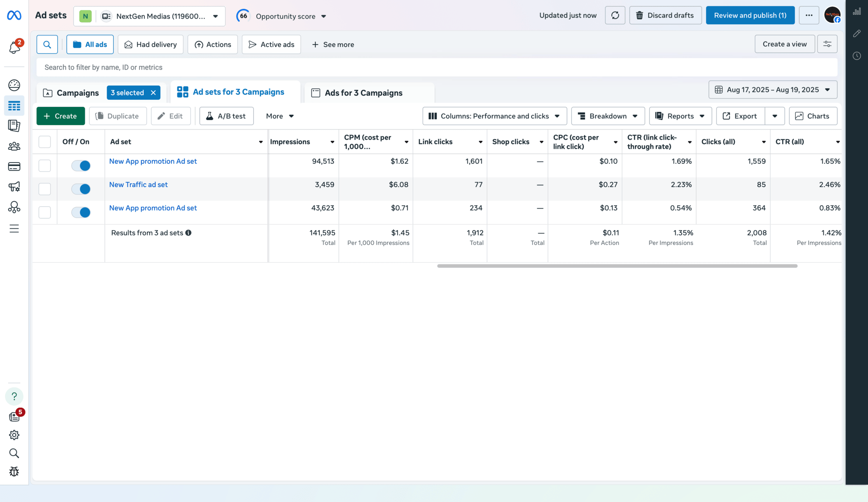Click the notifications bell icon
868x502 pixels.
point(14,47)
